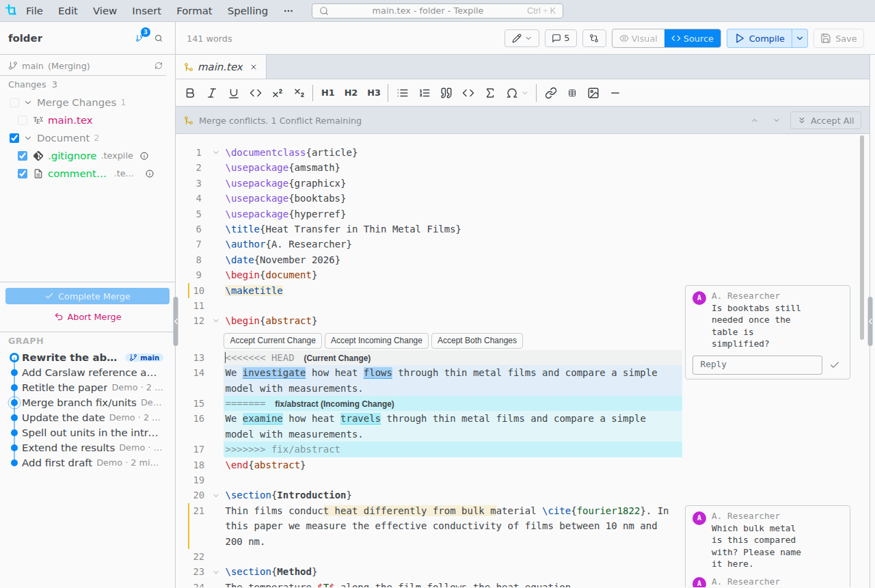Toggle bold formatting in the toolbar
875x588 pixels.
click(x=191, y=93)
